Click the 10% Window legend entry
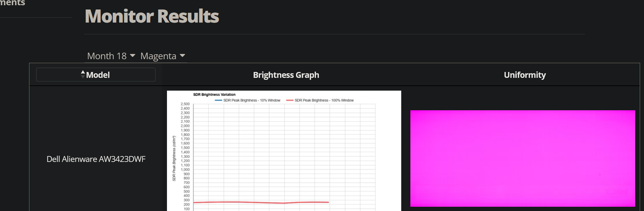The height and width of the screenshot is (211, 644). tap(247, 100)
